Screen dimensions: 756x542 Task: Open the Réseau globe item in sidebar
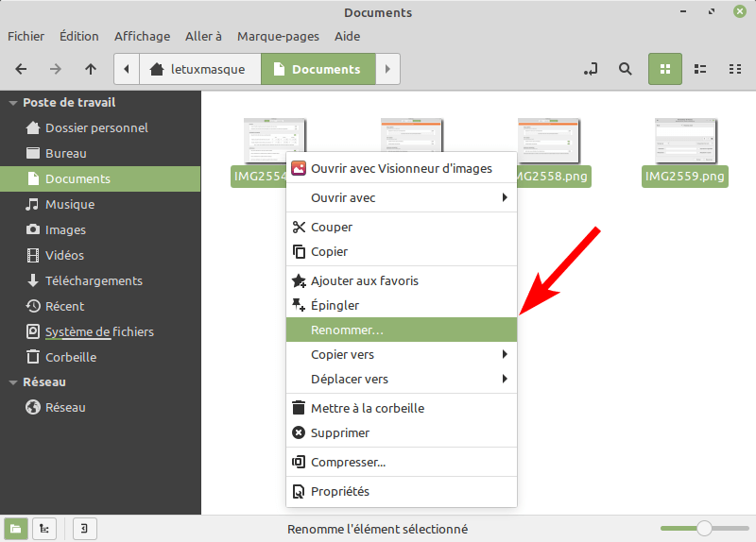[x=100, y=408]
